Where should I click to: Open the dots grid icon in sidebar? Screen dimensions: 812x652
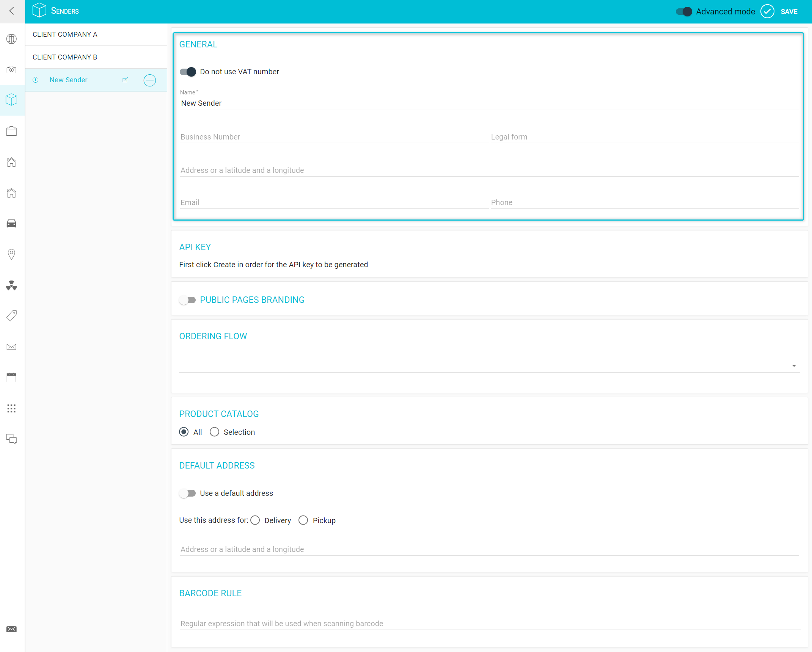12,408
